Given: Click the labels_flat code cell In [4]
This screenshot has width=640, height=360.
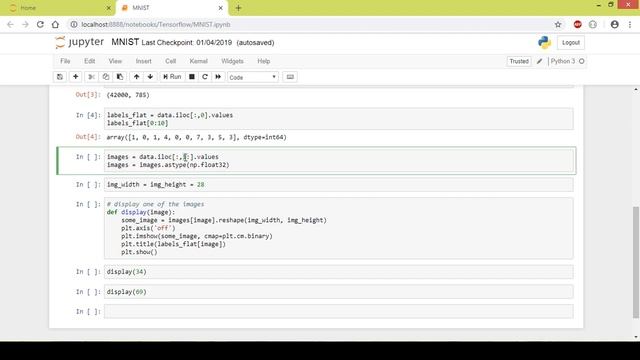Looking at the screenshot, I should [x=338, y=119].
